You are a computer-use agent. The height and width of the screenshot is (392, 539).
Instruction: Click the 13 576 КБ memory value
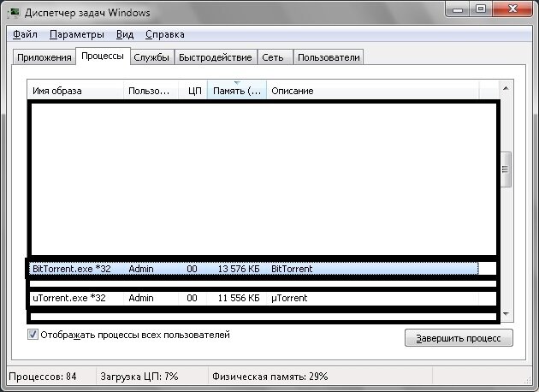(x=239, y=269)
